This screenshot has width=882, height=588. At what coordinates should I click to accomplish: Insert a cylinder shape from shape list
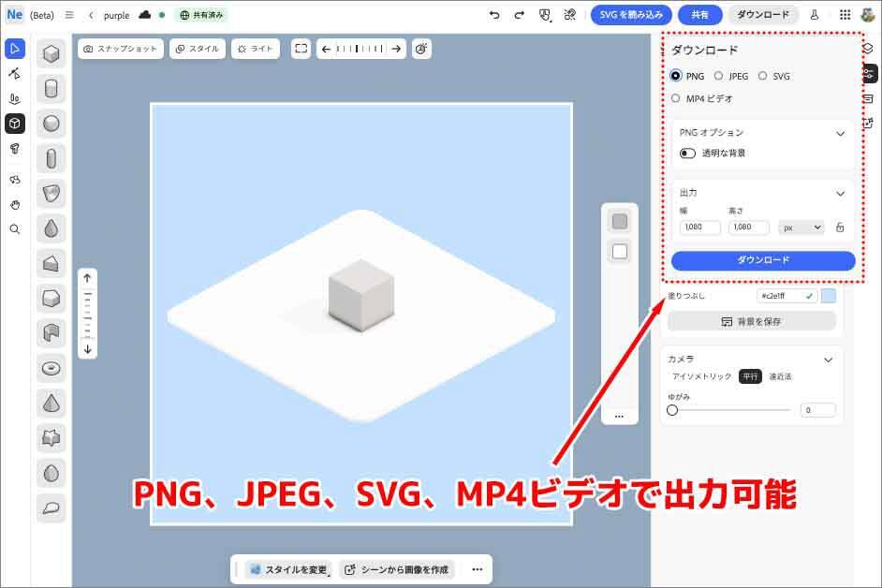pos(51,89)
